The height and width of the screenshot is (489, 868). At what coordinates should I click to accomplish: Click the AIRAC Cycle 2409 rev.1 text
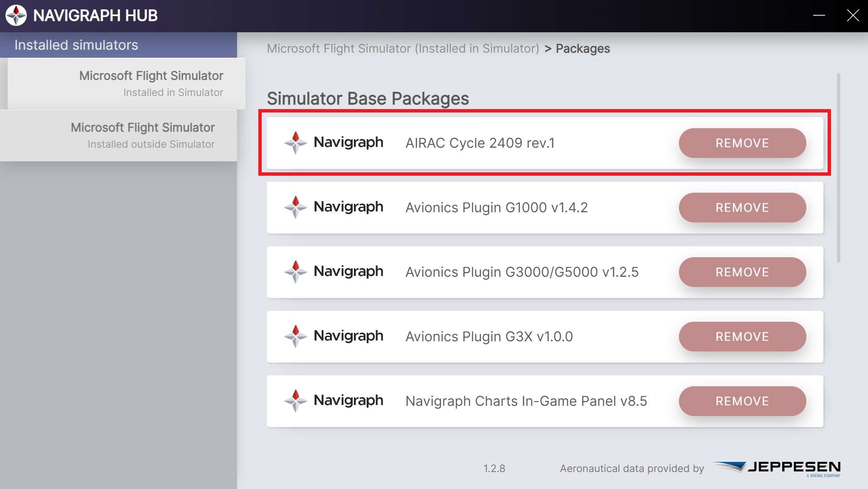point(480,143)
